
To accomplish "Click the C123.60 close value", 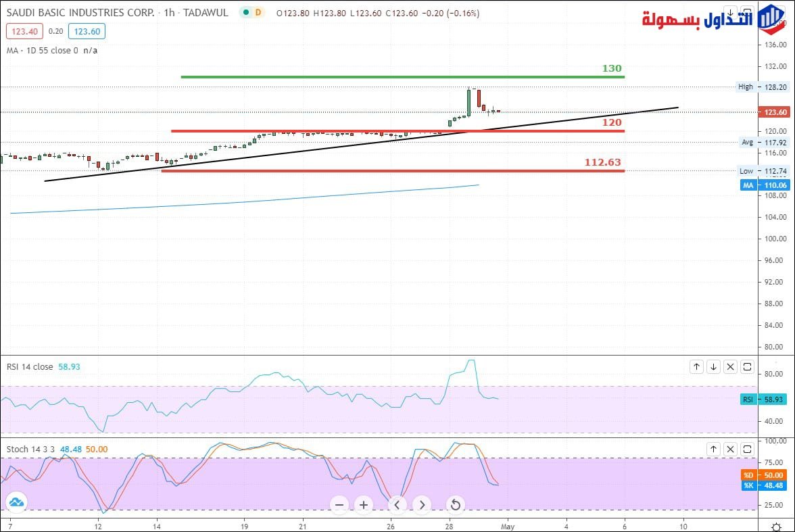I will [402, 14].
